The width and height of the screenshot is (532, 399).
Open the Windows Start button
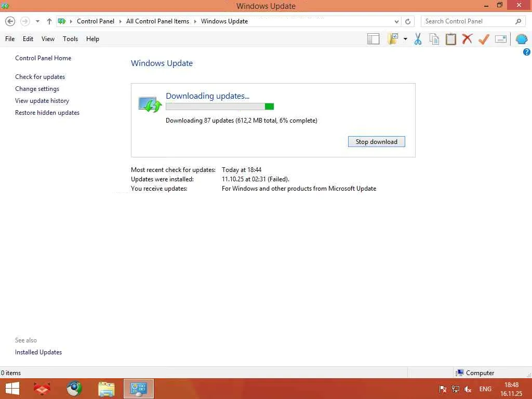(x=12, y=389)
